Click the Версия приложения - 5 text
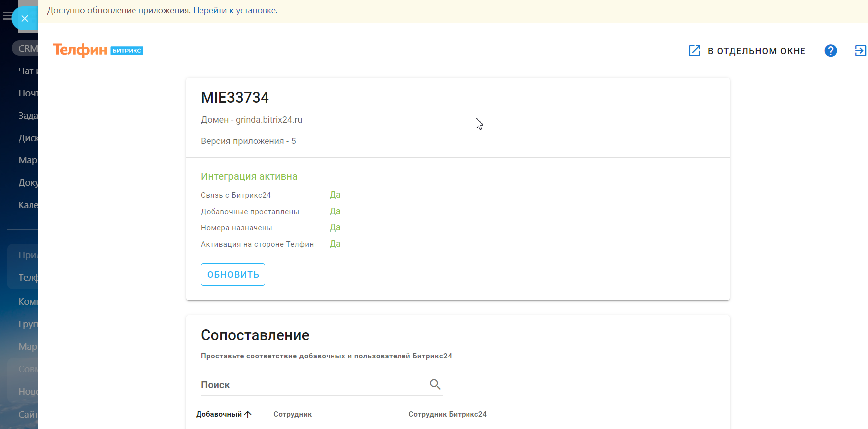Screen dimensions: 868x429 (248, 141)
